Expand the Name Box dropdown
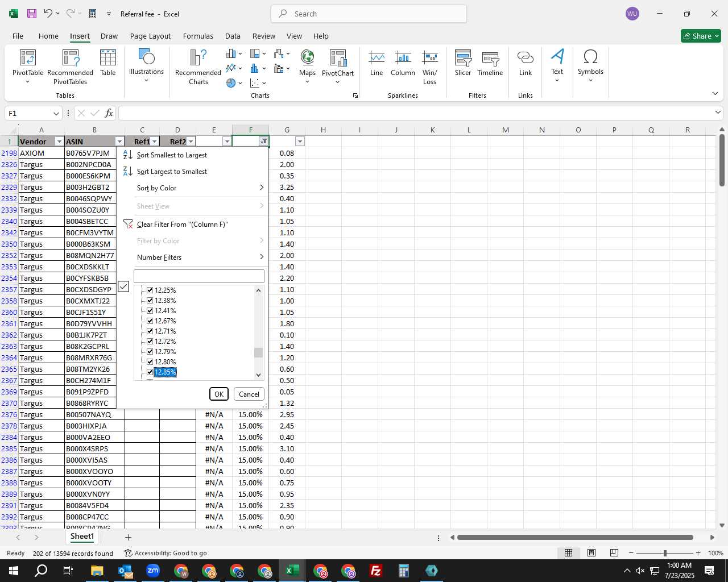 [x=56, y=114]
